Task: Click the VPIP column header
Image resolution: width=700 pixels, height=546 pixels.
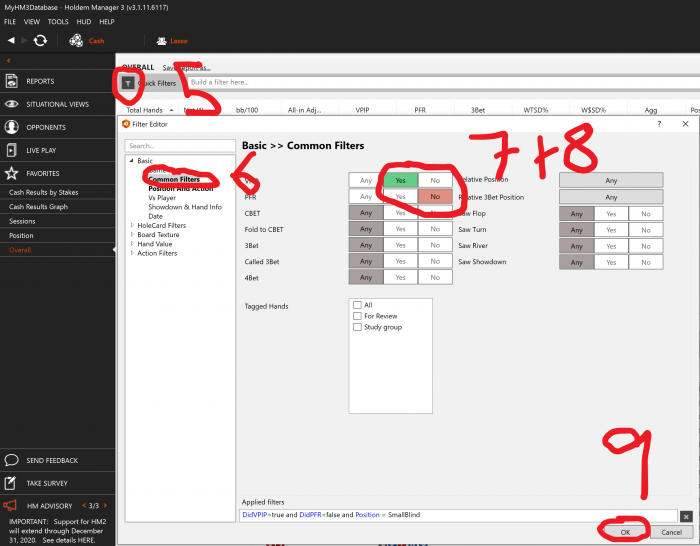Action: (x=362, y=110)
